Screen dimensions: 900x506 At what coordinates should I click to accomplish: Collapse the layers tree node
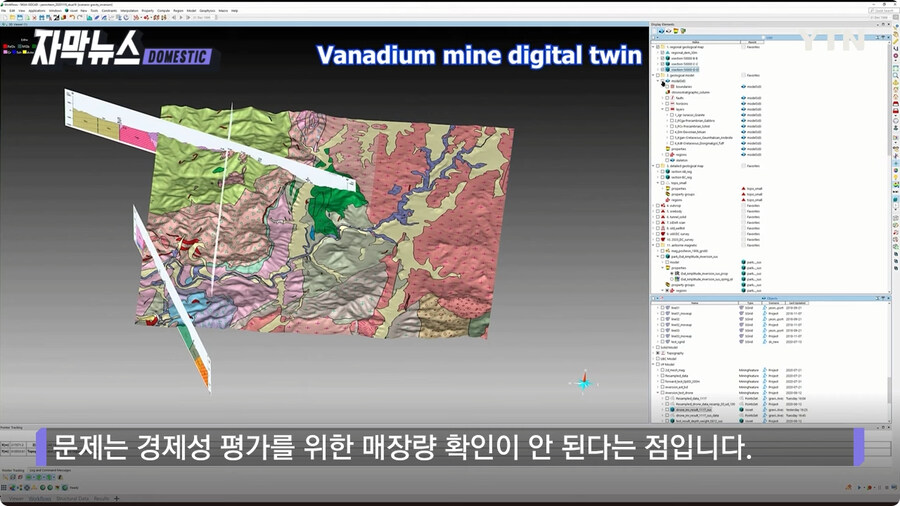pos(663,108)
